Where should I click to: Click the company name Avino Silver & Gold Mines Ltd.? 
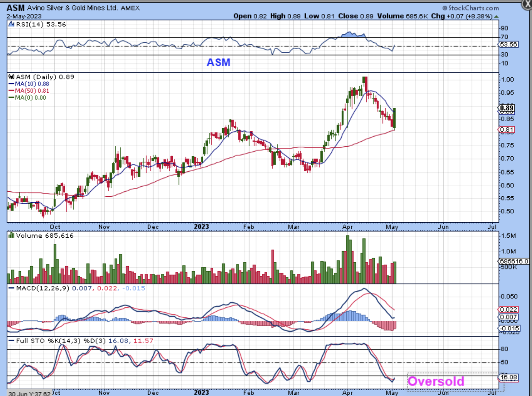(72, 8)
